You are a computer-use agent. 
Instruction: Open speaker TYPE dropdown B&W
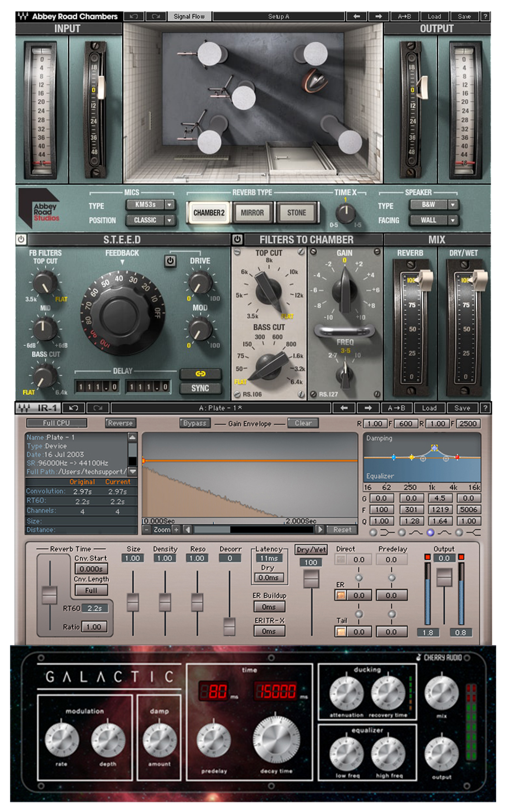(434, 204)
